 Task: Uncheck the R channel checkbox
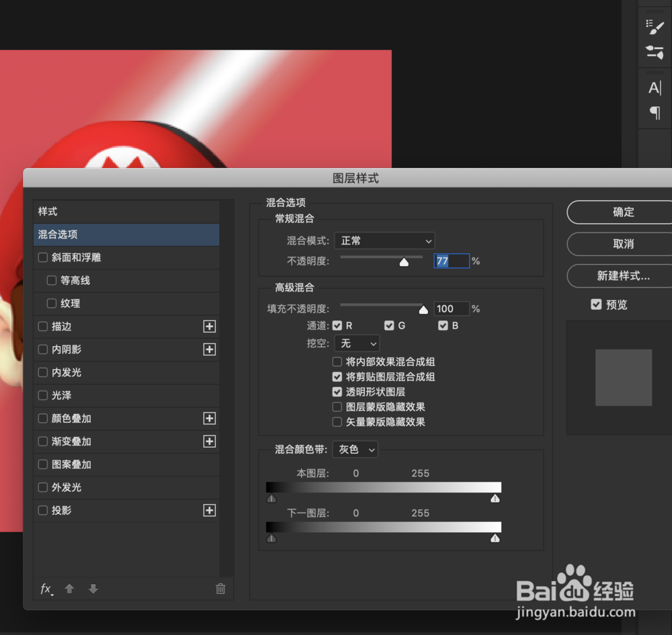coord(337,326)
